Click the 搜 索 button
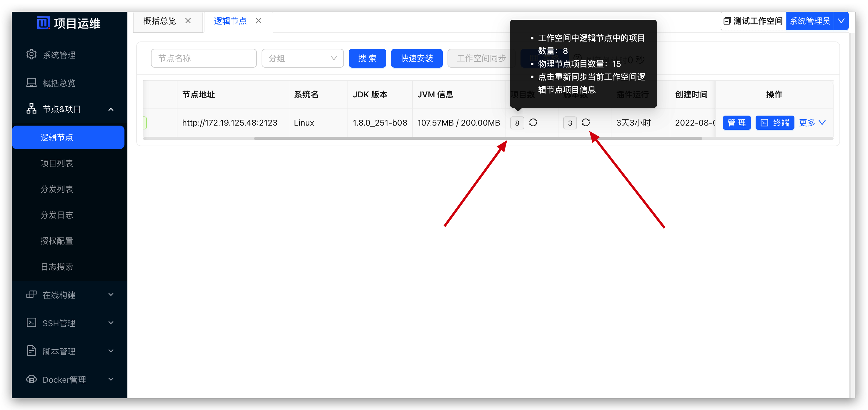 [367, 58]
